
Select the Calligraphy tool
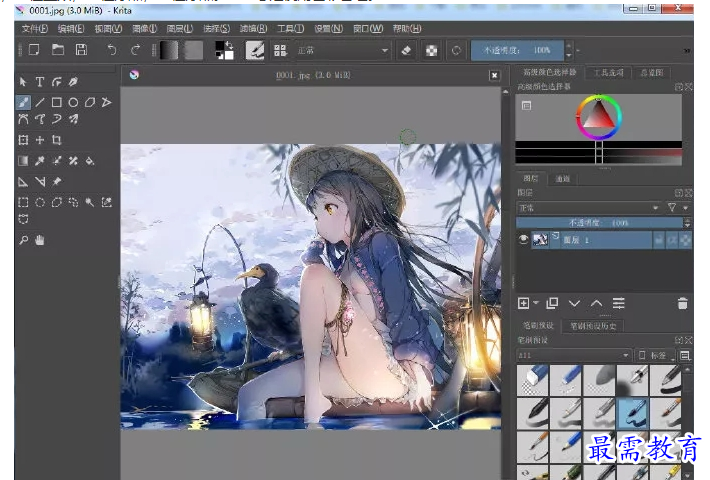pyautogui.click(x=73, y=82)
